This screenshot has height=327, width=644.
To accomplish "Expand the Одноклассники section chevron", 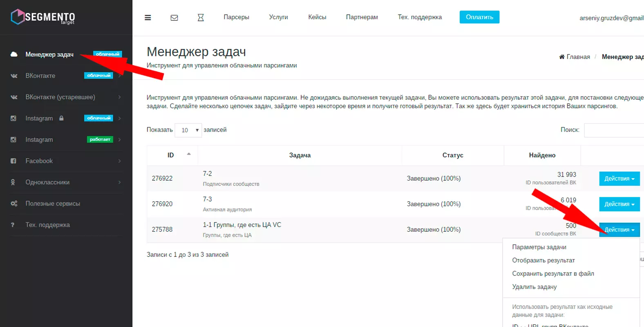I will (119, 182).
